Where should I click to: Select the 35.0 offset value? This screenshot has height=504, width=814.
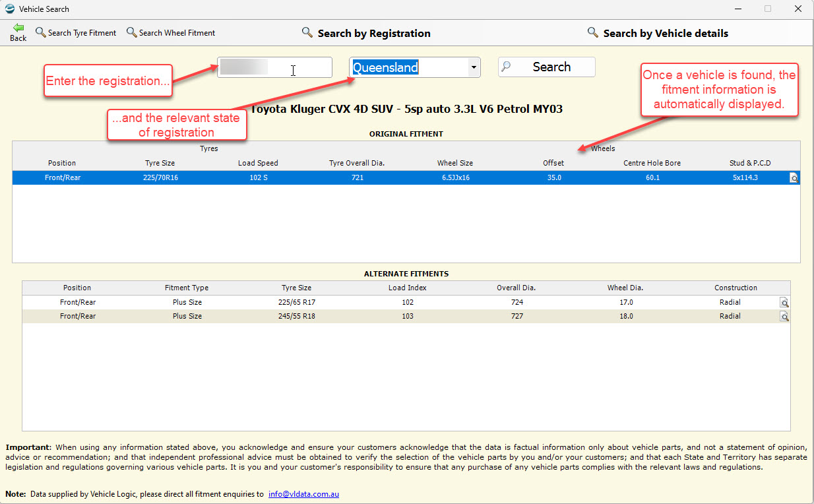click(553, 178)
